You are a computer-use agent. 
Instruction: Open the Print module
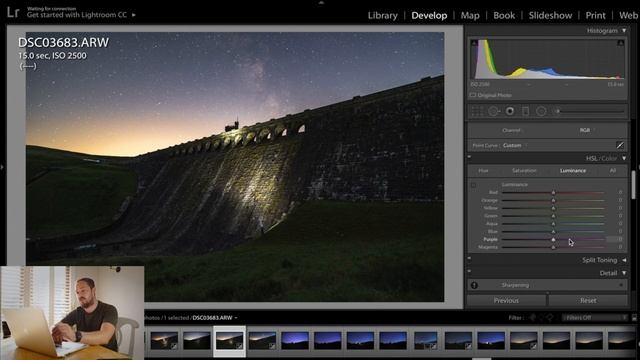coord(596,16)
